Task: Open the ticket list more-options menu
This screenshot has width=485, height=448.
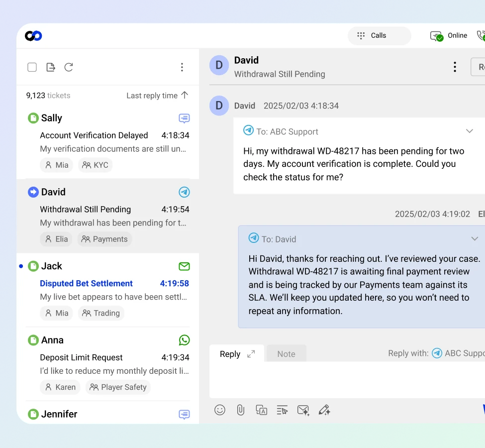Action: point(182,67)
